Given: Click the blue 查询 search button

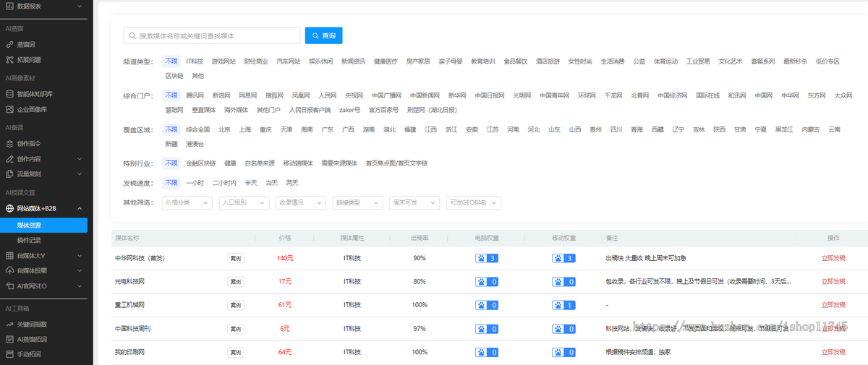Looking at the screenshot, I should (x=323, y=35).
